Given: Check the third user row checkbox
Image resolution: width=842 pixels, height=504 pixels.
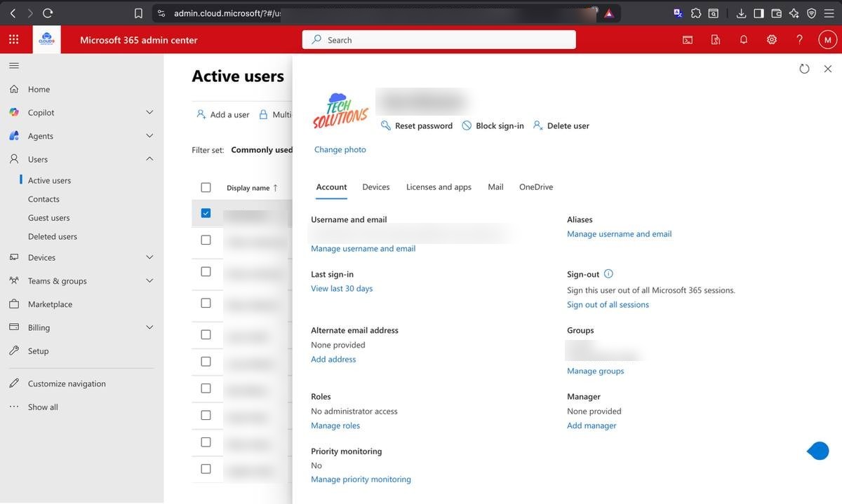Looking at the screenshot, I should pyautogui.click(x=206, y=271).
